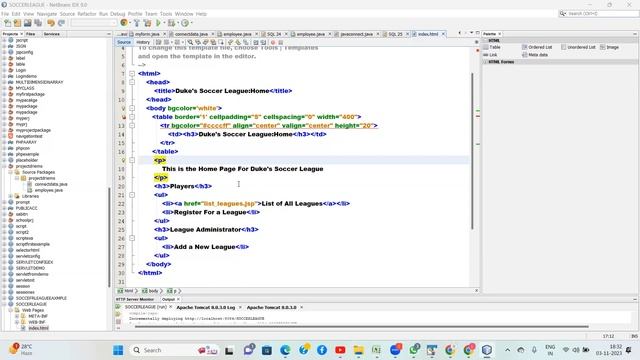
Task: Open the File menu
Action: coord(5,14)
